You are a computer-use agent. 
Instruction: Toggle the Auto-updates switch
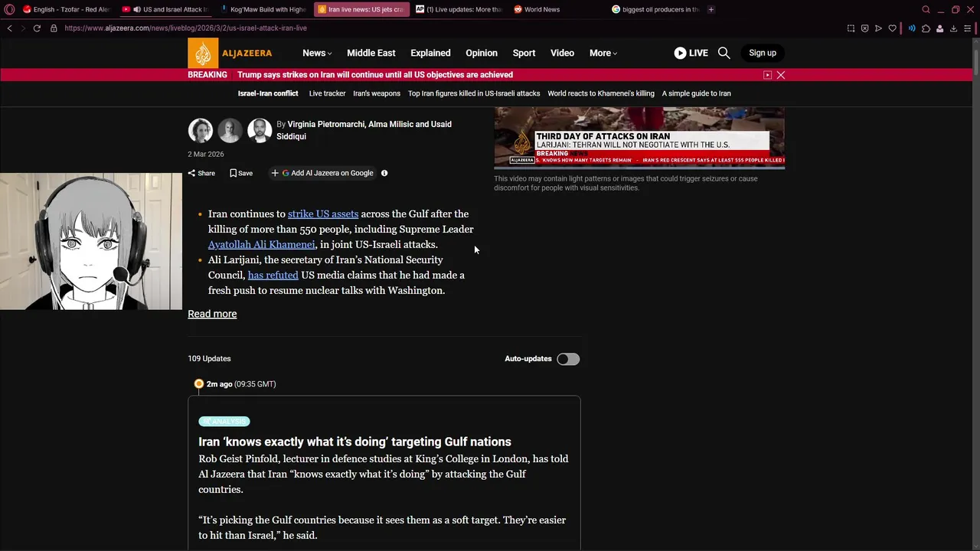568,359
